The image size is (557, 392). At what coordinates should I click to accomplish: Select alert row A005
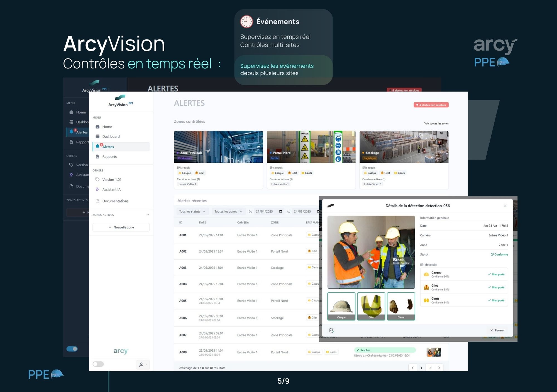point(246,301)
